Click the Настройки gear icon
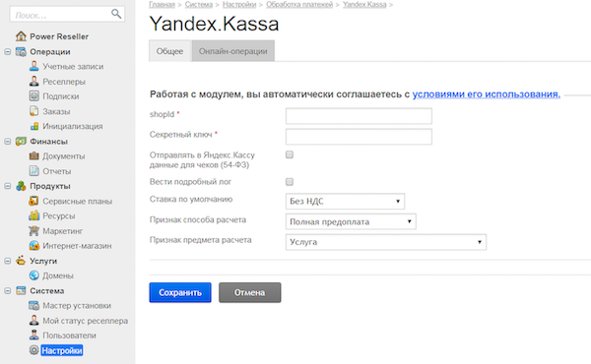591x364 pixels. pyautogui.click(x=33, y=350)
